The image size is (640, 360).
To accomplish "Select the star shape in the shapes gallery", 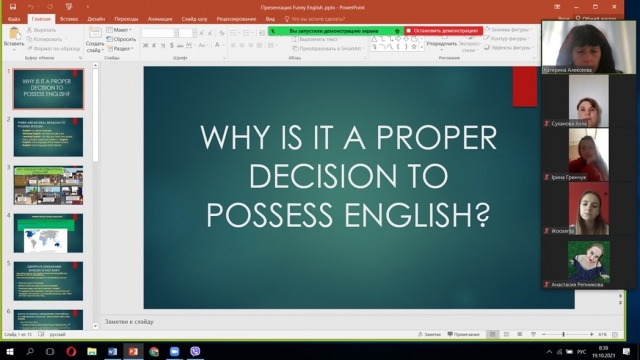I will [x=414, y=47].
